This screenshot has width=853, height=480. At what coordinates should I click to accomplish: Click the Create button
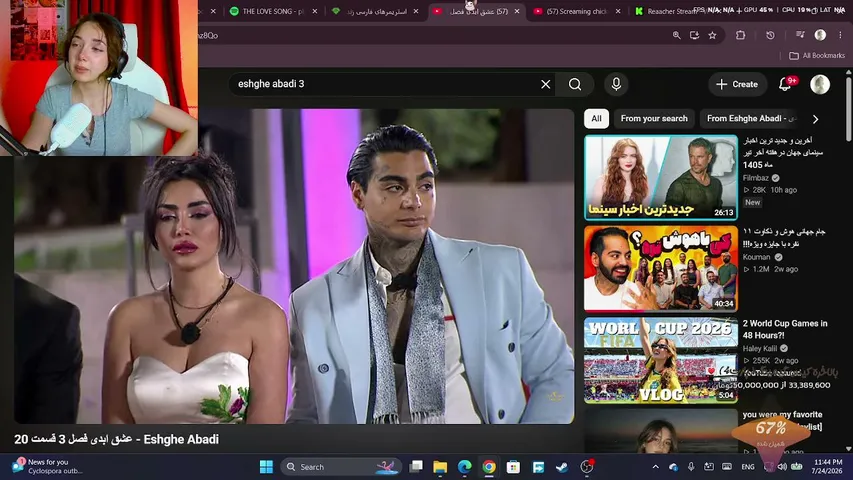tap(737, 84)
